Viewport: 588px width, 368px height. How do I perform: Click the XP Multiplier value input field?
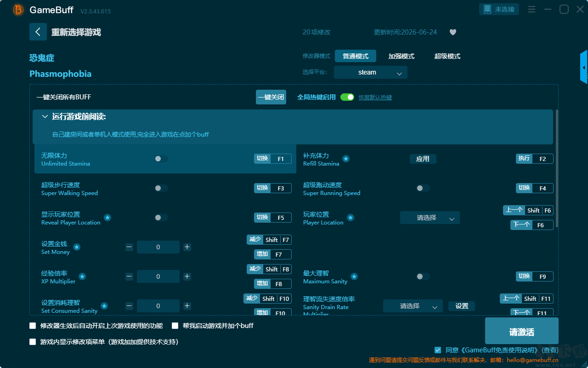point(158,276)
